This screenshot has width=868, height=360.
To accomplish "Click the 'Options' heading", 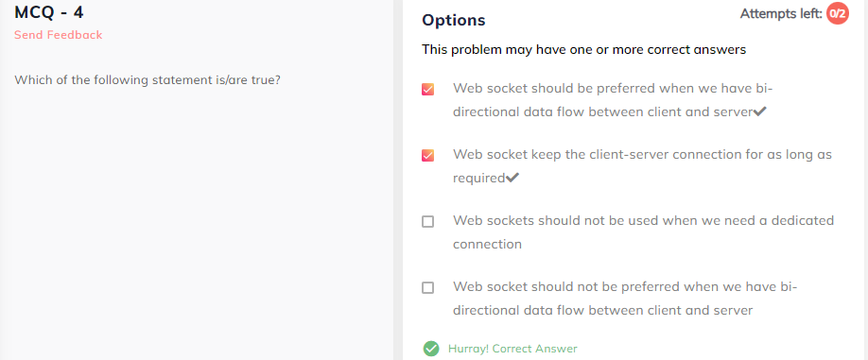I will pos(453,21).
